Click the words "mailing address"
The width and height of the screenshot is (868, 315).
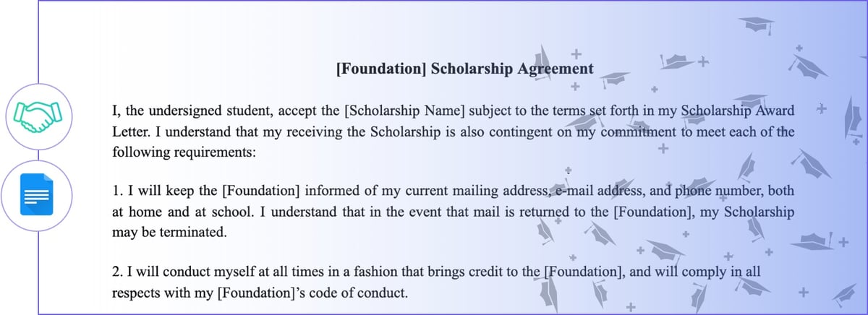click(503, 191)
